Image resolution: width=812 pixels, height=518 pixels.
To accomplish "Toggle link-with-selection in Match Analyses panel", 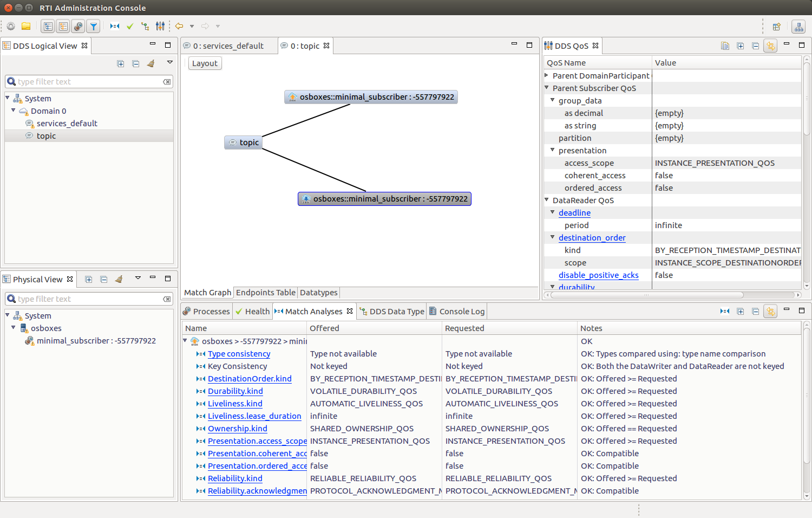I will [770, 311].
